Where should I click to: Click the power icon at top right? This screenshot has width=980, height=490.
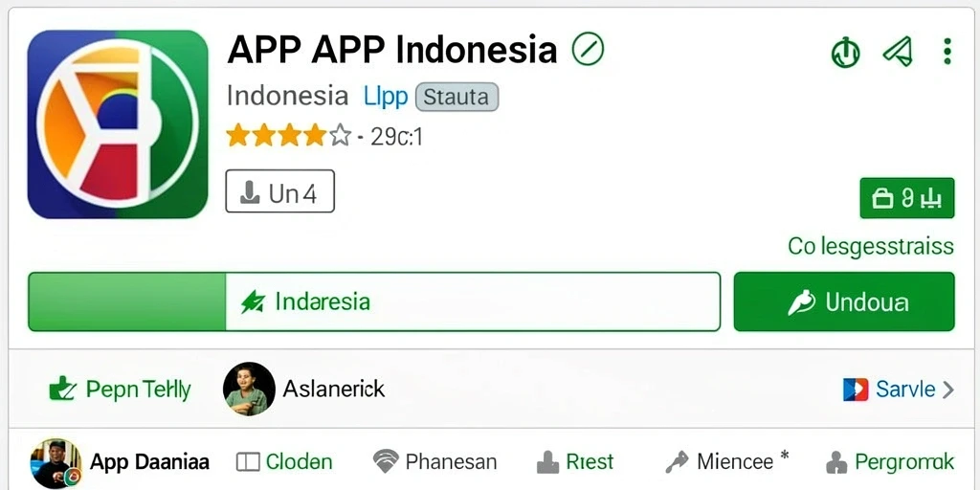[x=846, y=52]
